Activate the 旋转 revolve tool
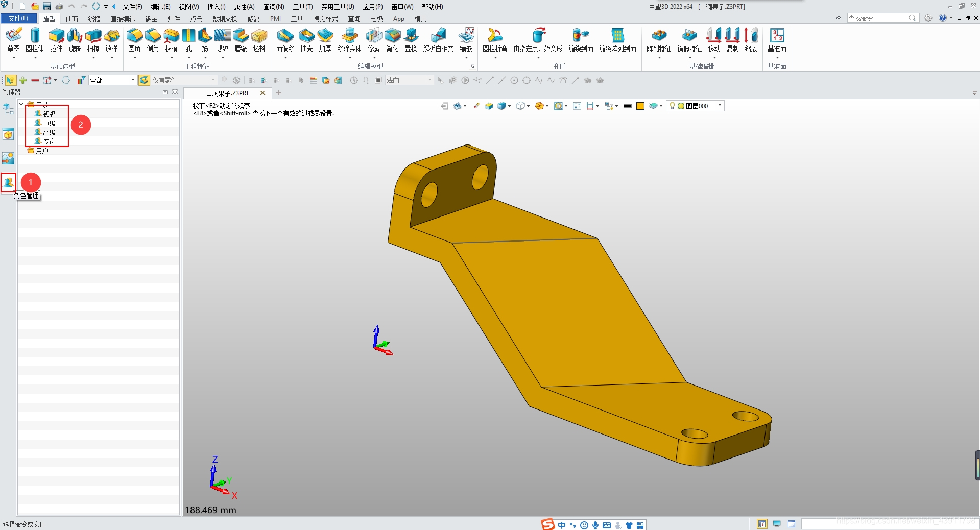980x530 pixels. pyautogui.click(x=75, y=40)
